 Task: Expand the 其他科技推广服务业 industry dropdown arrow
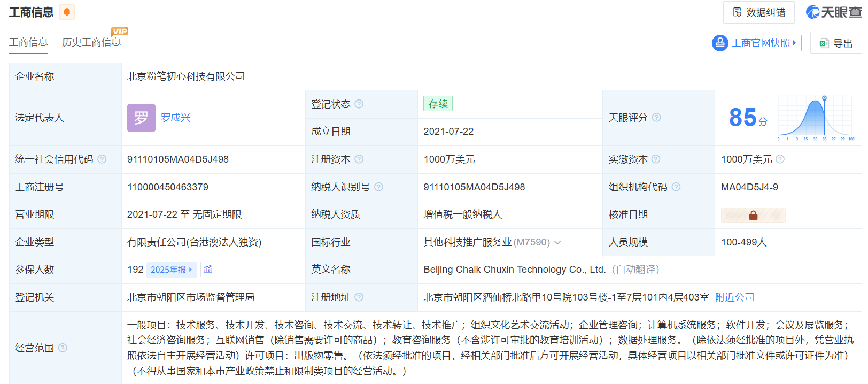(557, 242)
